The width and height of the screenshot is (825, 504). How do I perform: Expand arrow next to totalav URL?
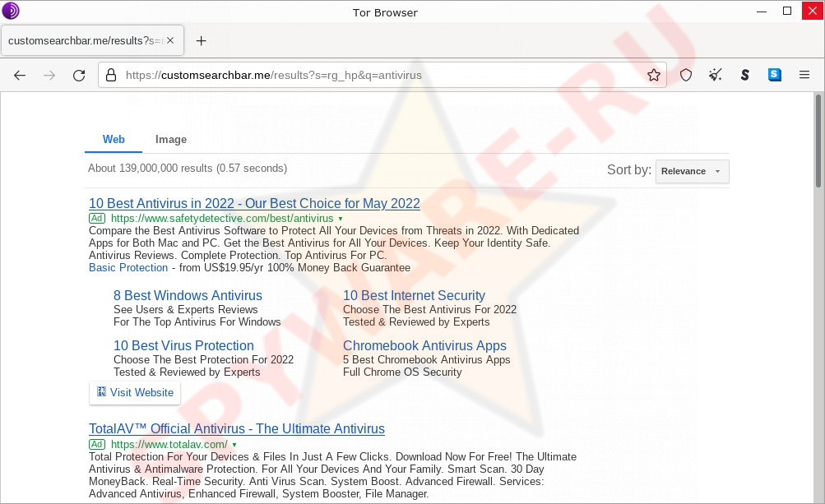[x=234, y=445]
